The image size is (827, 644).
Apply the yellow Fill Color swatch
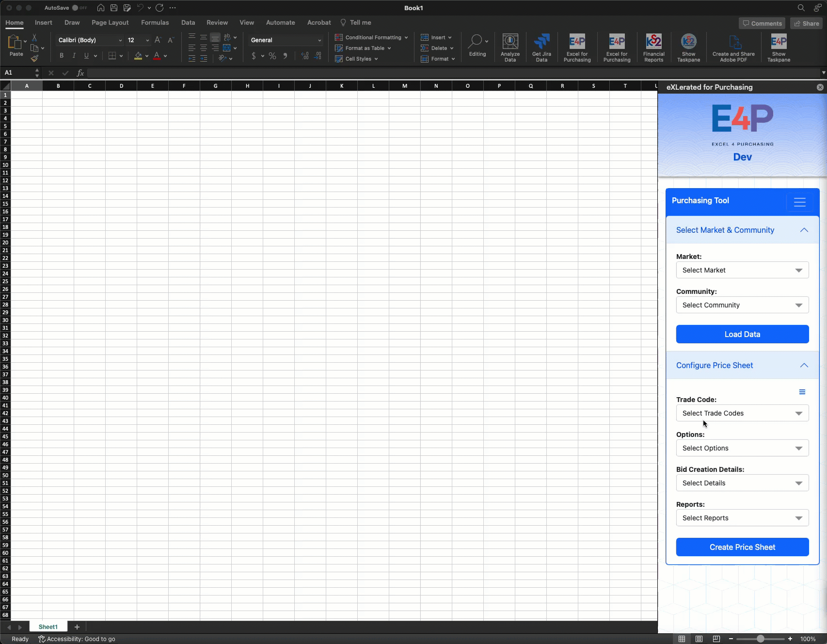138,56
